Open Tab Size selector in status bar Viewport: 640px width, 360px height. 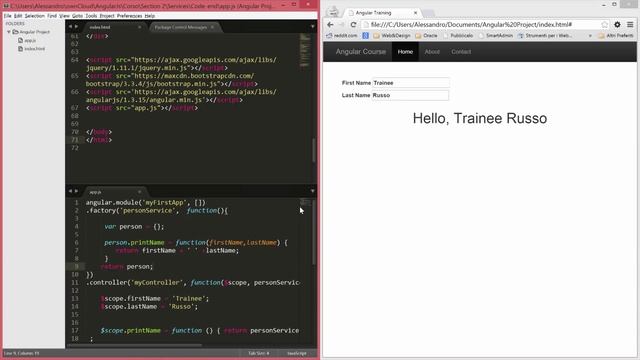click(258, 353)
